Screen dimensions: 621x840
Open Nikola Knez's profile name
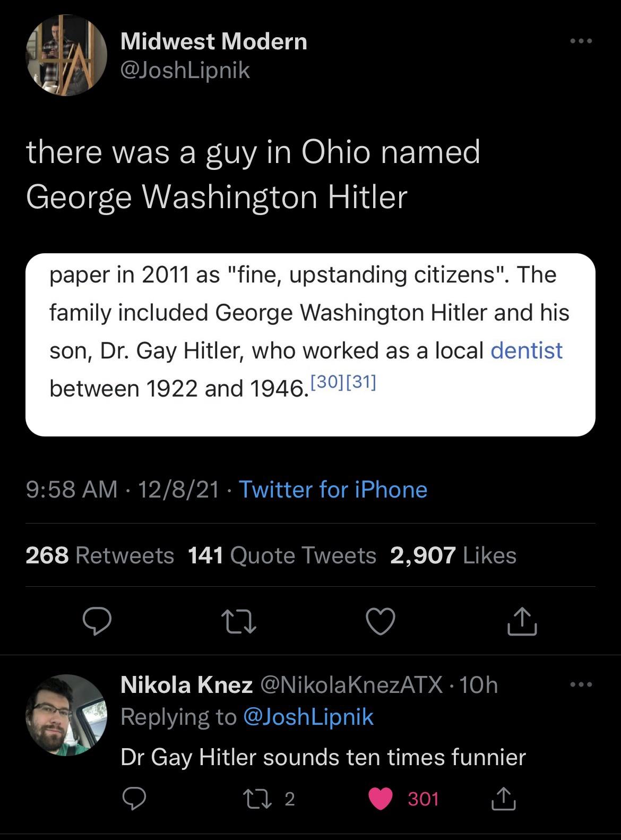point(186,684)
